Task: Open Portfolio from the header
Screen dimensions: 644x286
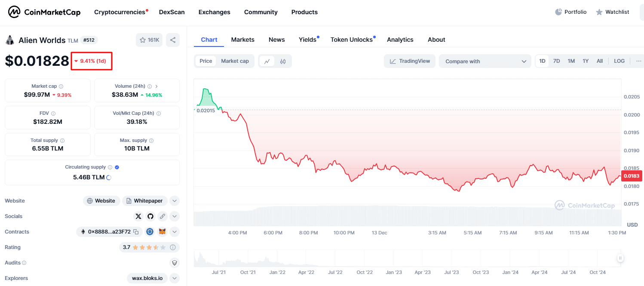Action: [570, 12]
